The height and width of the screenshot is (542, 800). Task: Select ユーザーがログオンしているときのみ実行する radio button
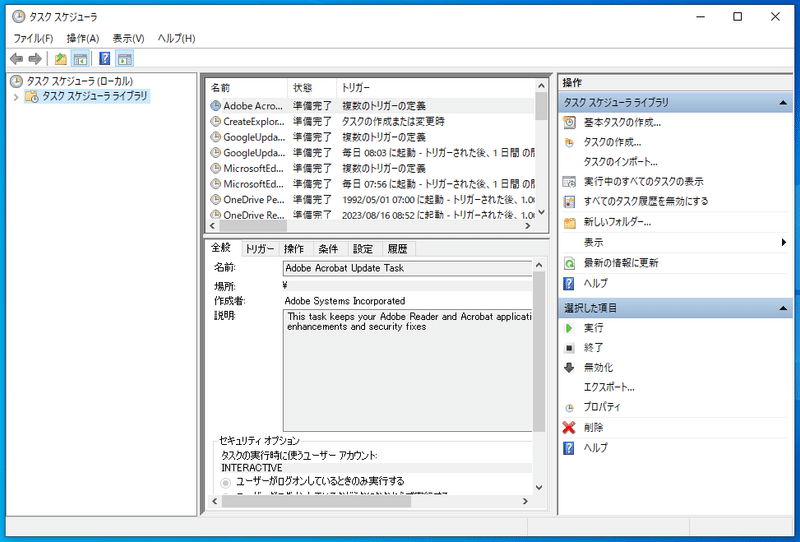[226, 482]
